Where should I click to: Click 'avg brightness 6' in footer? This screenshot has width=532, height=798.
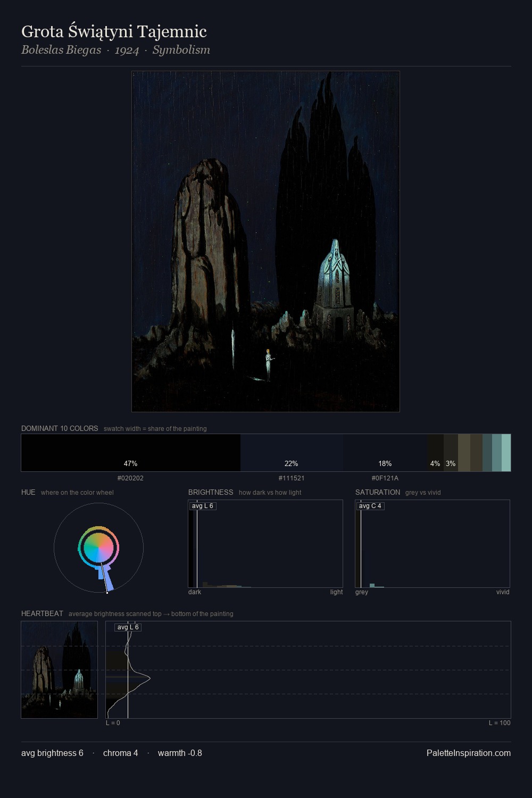(52, 753)
